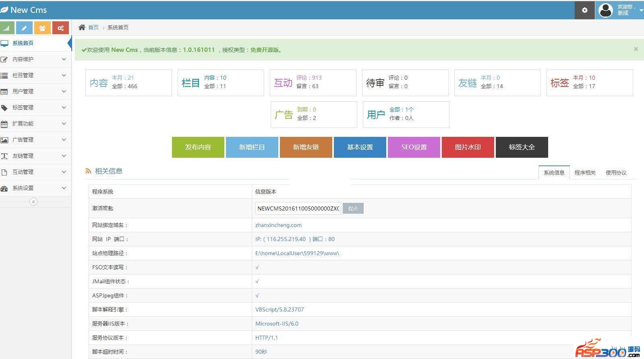Switch to the 系统信息 tab
Viewport: 644px width, 359px height.
tap(554, 173)
